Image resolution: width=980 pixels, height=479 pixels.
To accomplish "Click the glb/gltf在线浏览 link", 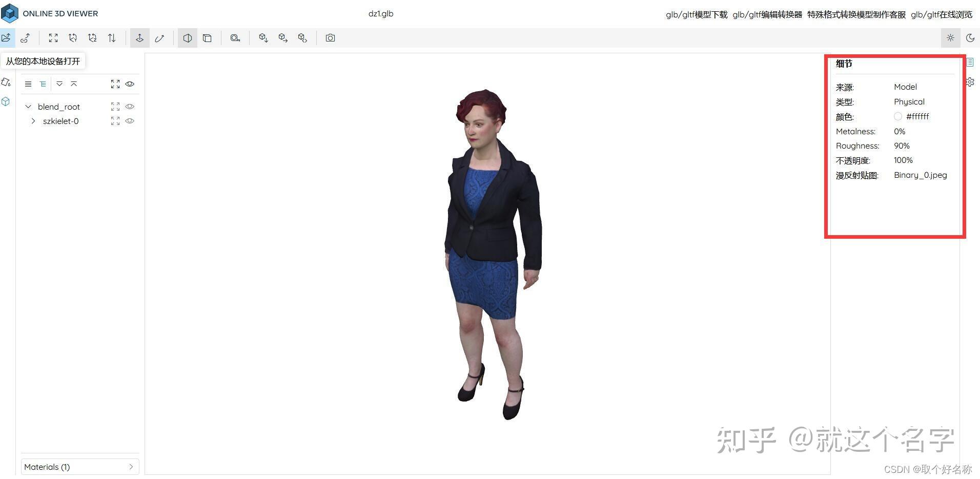I will pos(942,14).
